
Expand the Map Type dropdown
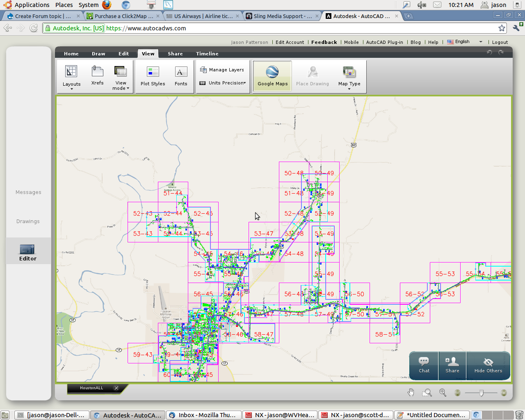click(x=349, y=77)
